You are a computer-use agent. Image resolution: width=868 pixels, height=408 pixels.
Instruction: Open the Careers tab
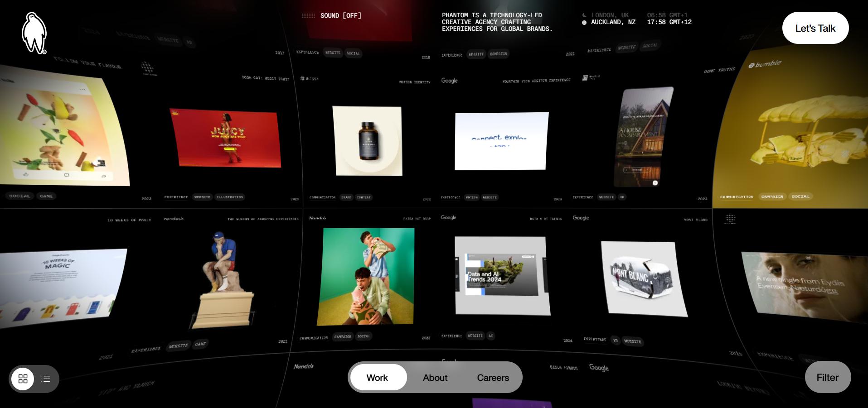(493, 378)
